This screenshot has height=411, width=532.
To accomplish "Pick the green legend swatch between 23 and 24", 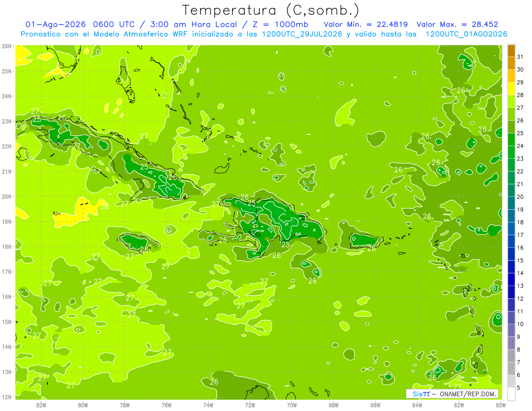I will 511,152.
